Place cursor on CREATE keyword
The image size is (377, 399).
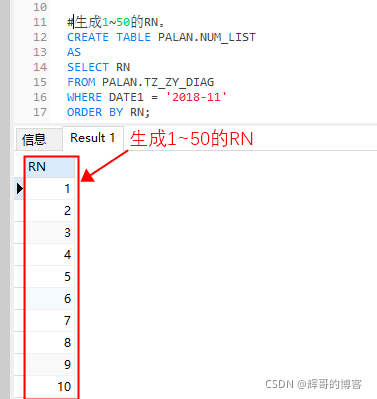pyautogui.click(x=88, y=37)
